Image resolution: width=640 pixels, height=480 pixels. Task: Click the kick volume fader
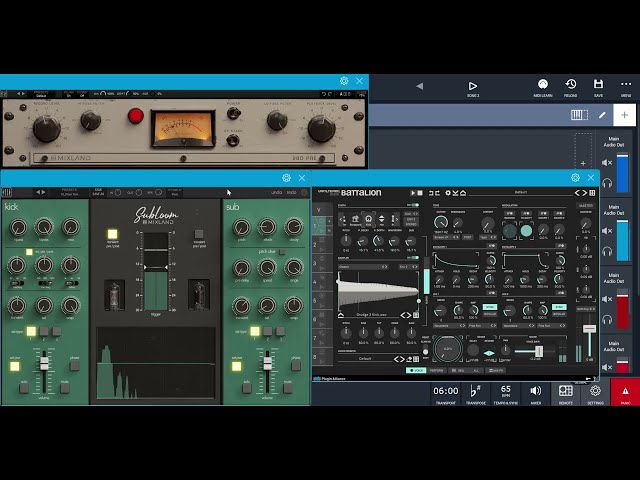(44, 363)
